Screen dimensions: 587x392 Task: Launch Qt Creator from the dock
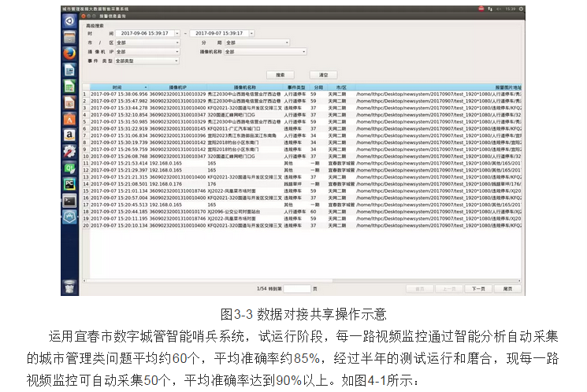coord(69,168)
